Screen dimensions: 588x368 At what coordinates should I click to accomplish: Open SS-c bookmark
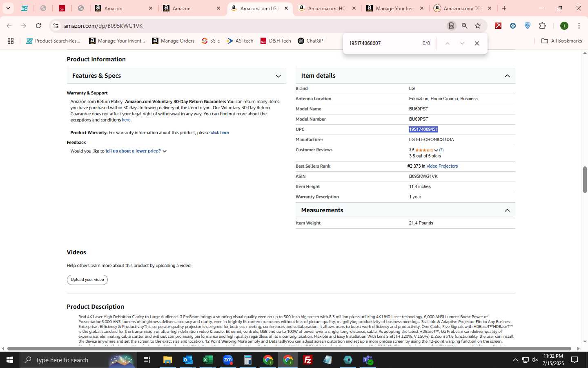click(x=211, y=41)
